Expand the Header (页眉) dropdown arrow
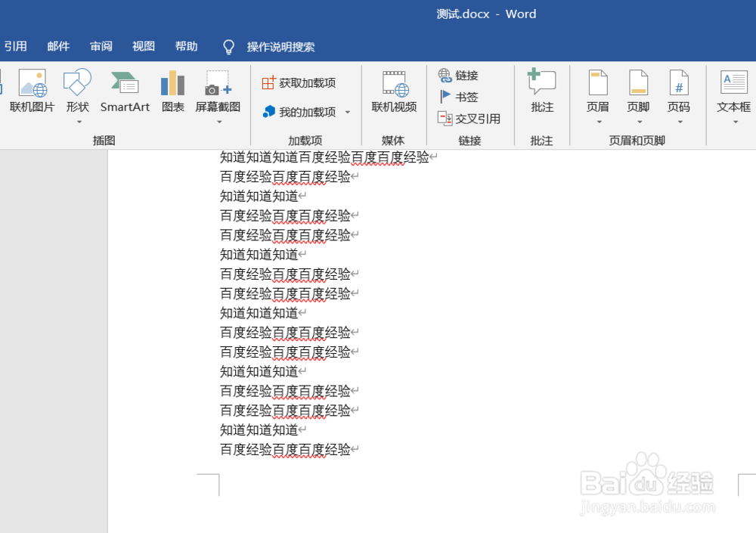This screenshot has width=756, height=533. click(600, 122)
